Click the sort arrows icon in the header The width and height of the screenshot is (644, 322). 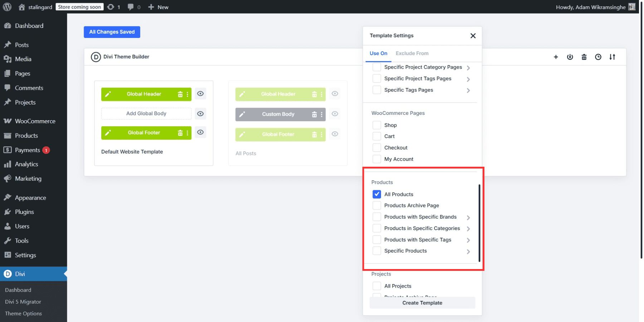click(613, 57)
